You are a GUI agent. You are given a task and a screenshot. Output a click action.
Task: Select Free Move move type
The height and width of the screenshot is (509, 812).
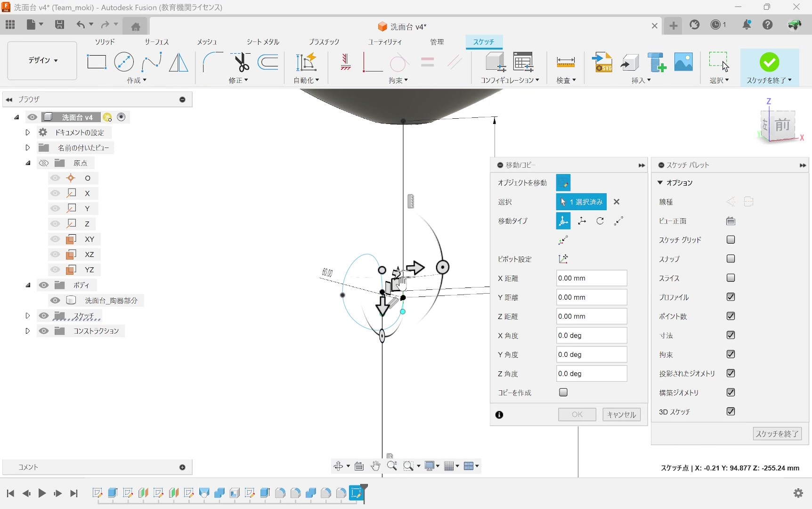[563, 221]
